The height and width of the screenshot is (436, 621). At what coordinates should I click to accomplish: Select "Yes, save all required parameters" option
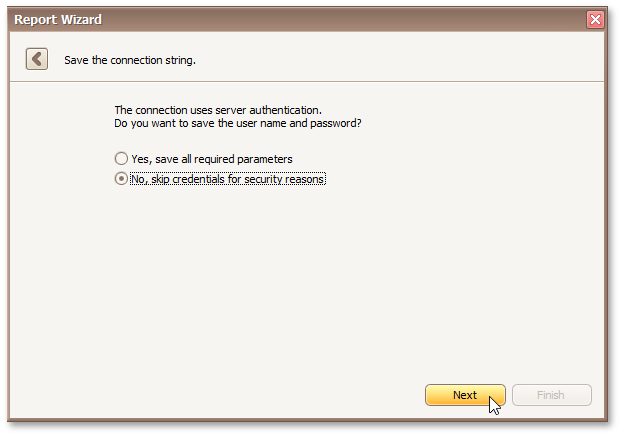tap(211, 159)
